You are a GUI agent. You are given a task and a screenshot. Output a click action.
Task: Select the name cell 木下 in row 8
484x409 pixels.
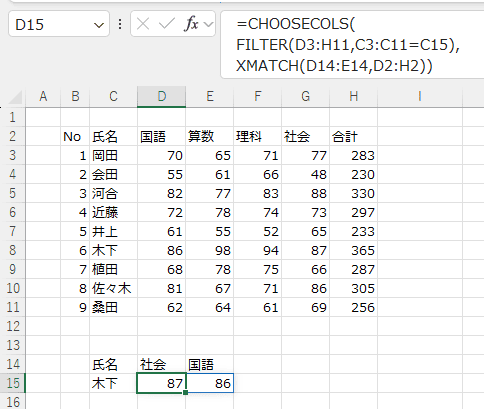pos(113,250)
